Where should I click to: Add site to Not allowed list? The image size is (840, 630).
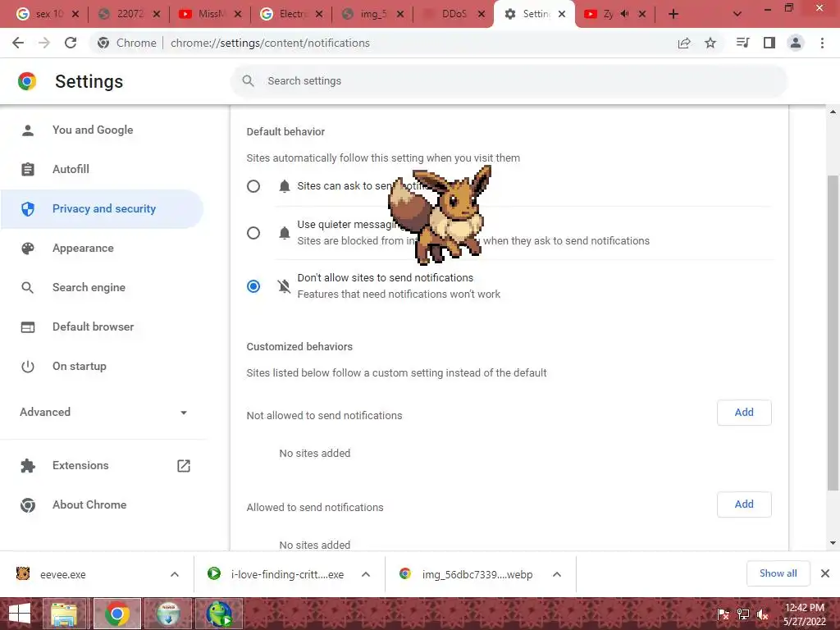pos(744,413)
